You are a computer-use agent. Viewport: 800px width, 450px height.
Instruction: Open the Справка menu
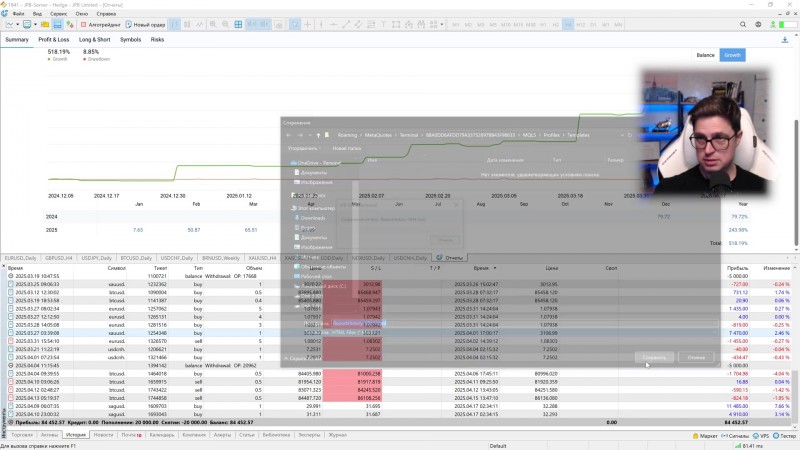[106, 14]
